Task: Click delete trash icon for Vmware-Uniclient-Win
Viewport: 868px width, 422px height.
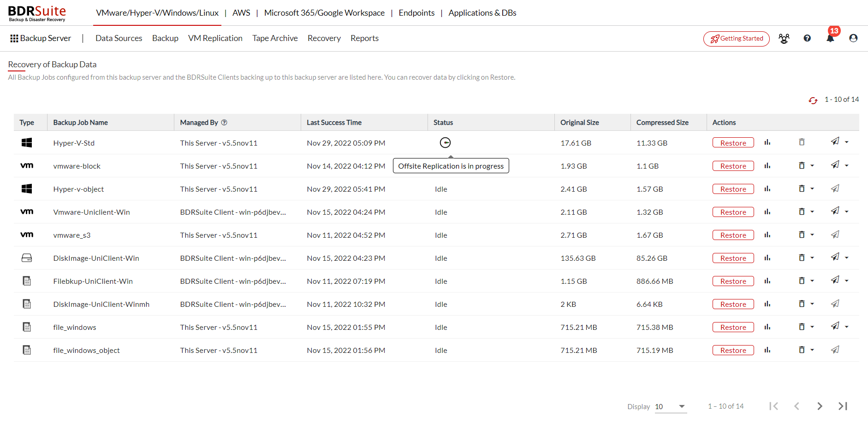Action: (802, 211)
